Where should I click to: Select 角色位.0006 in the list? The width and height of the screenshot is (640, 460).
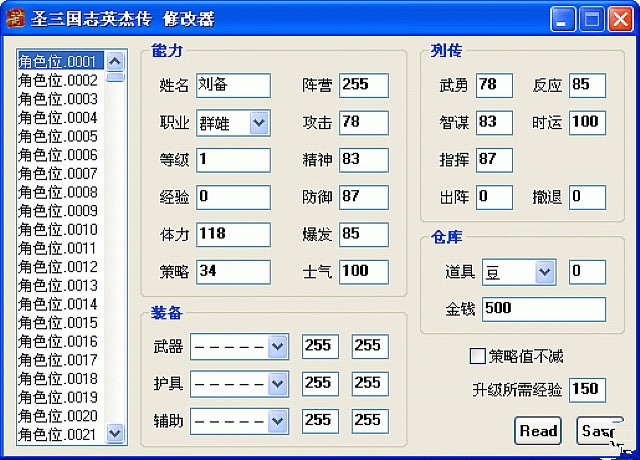tap(60, 155)
